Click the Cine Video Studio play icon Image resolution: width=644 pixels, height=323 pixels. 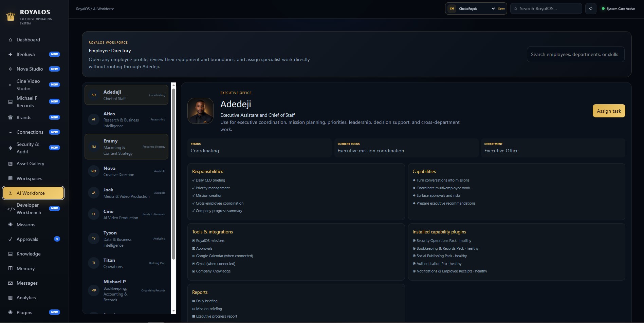click(x=10, y=85)
